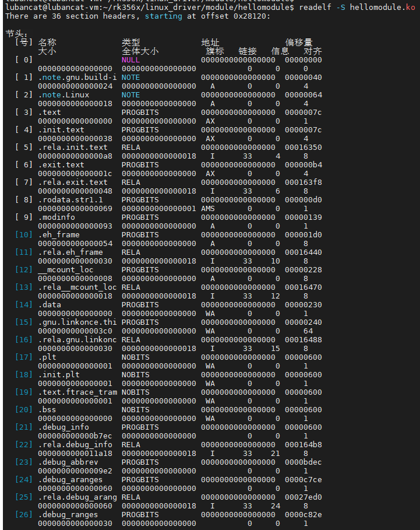Select the .bss section name
The image size is (420, 530).
(47, 410)
